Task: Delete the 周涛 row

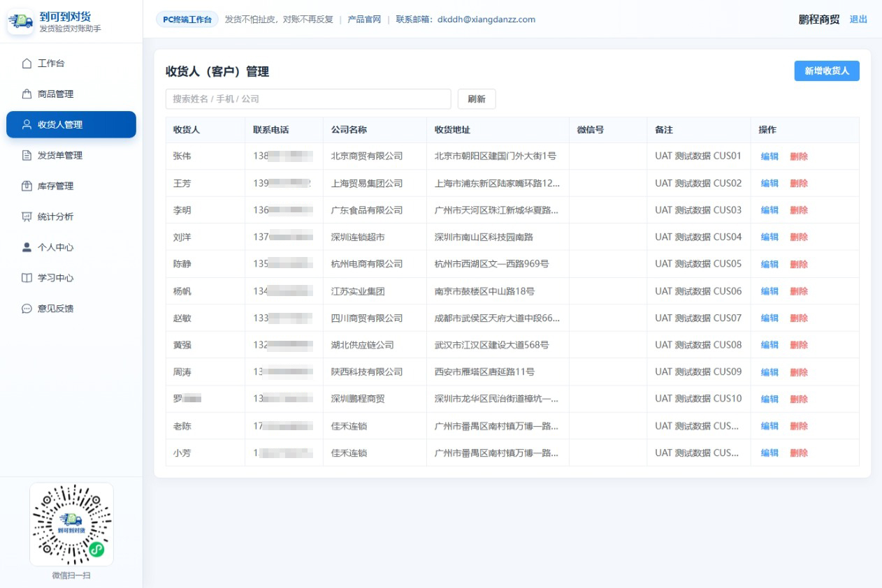Action: pos(799,372)
